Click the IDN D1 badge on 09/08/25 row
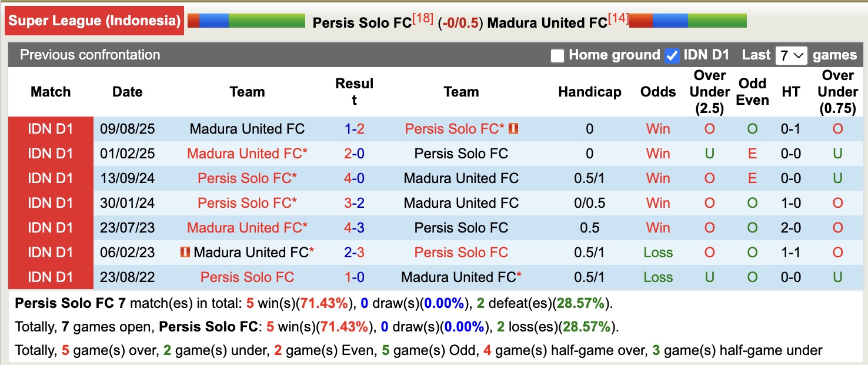 (x=51, y=128)
